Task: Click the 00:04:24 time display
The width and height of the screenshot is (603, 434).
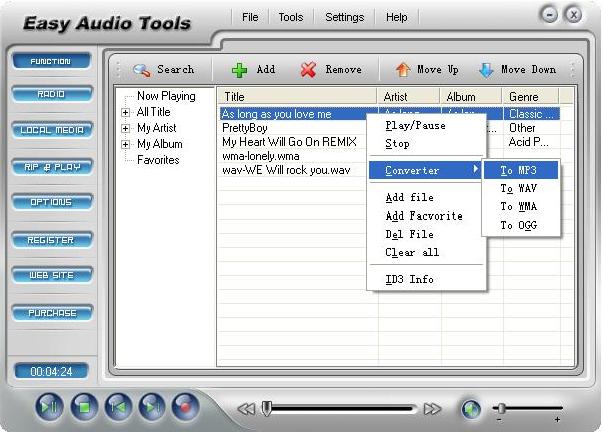Action: coord(51,371)
